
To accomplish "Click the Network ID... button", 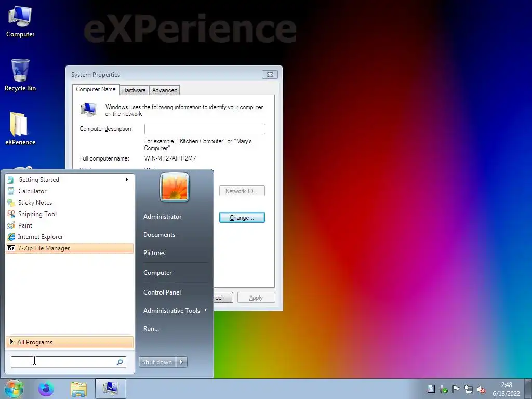I will 242,191.
